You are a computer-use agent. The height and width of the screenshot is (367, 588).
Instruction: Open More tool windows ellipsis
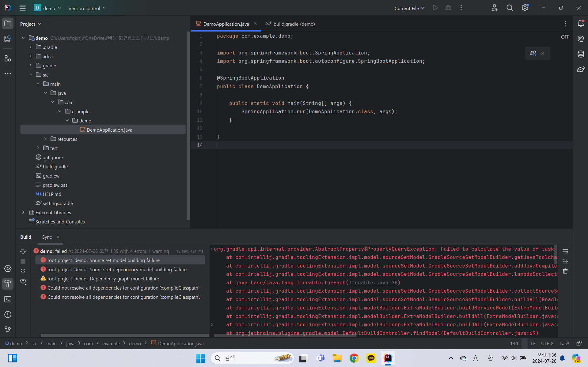pos(8,73)
